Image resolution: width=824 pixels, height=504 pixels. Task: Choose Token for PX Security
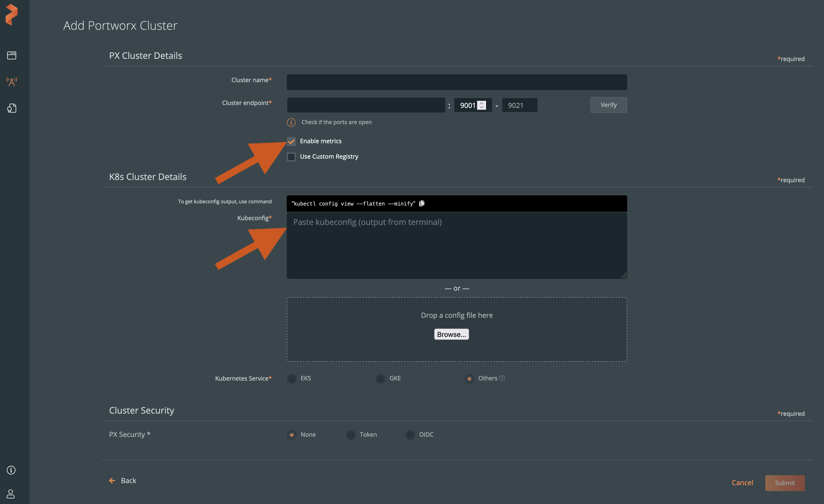[351, 434]
